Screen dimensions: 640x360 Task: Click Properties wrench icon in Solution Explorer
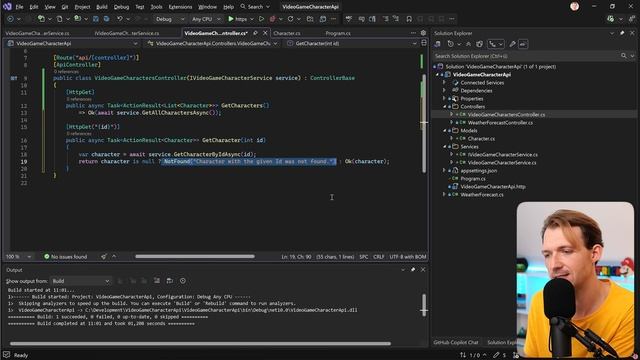(512, 44)
